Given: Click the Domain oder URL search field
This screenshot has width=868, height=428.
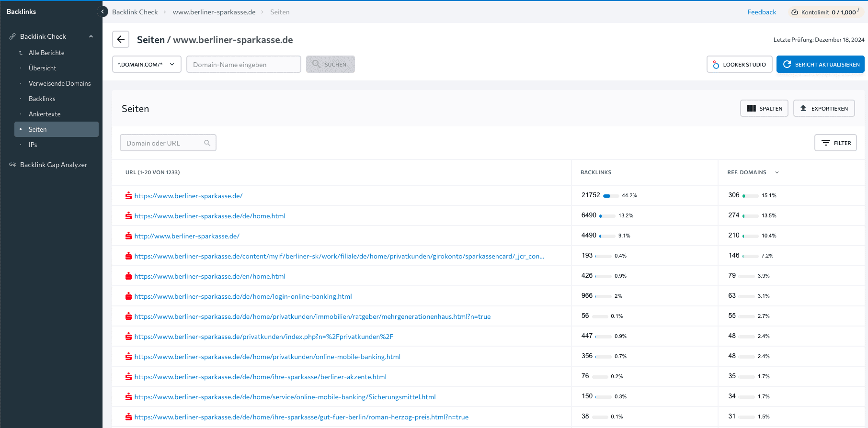Looking at the screenshot, I should pos(168,143).
